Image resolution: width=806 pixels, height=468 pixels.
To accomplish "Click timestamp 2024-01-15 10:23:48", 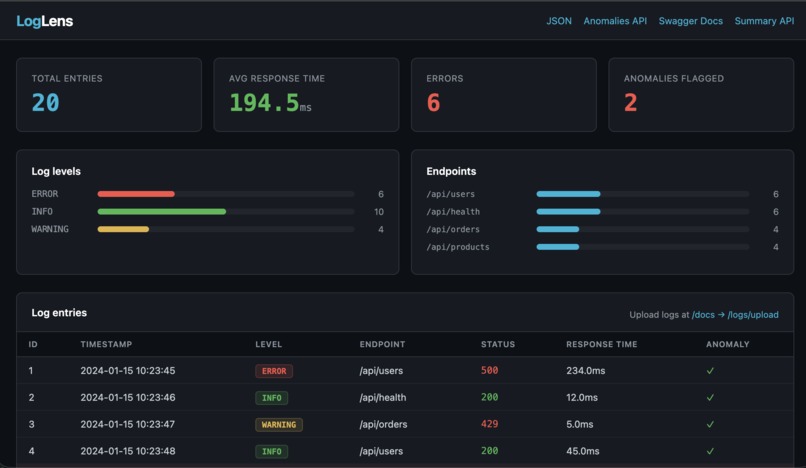I will 127,451.
